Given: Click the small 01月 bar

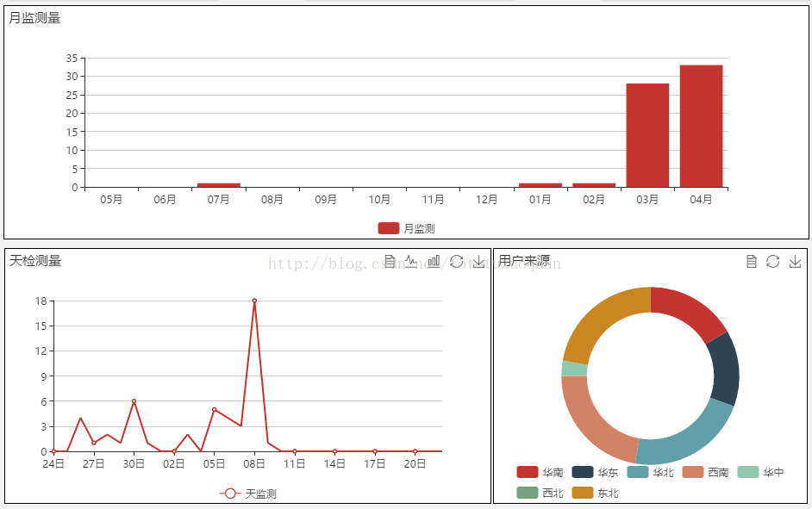Looking at the screenshot, I should 540,185.
